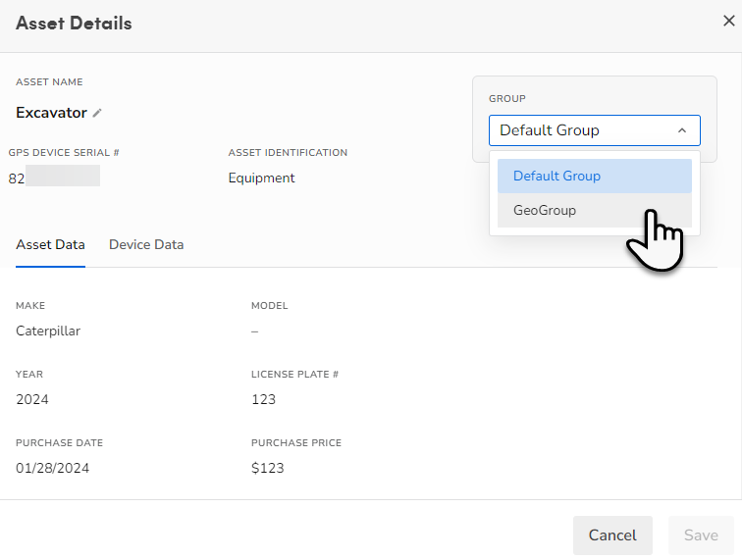742x560 pixels.
Task: Click the YEAR field label
Action: 29,374
